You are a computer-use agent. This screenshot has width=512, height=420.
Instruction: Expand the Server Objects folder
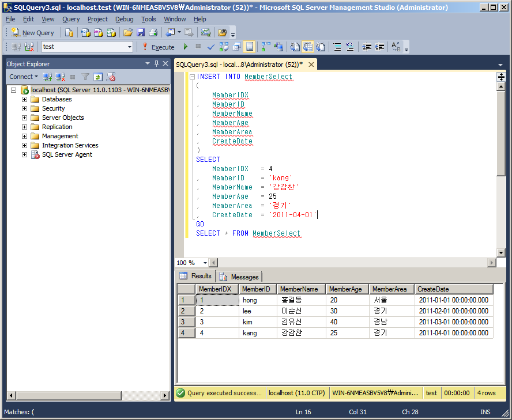tap(24, 118)
